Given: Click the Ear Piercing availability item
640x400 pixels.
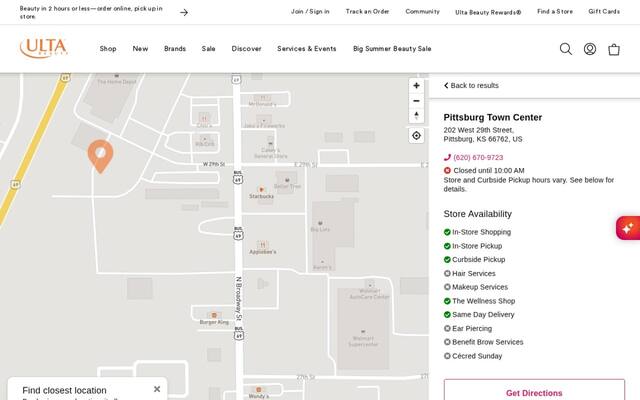Looking at the screenshot, I should [x=468, y=329].
